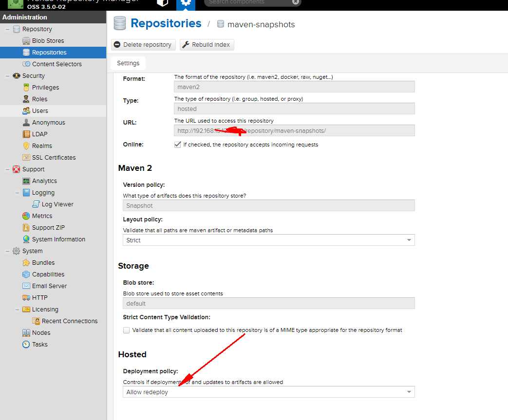Click the Email Server envelope icon
The height and width of the screenshot is (420, 508).
[26, 286]
